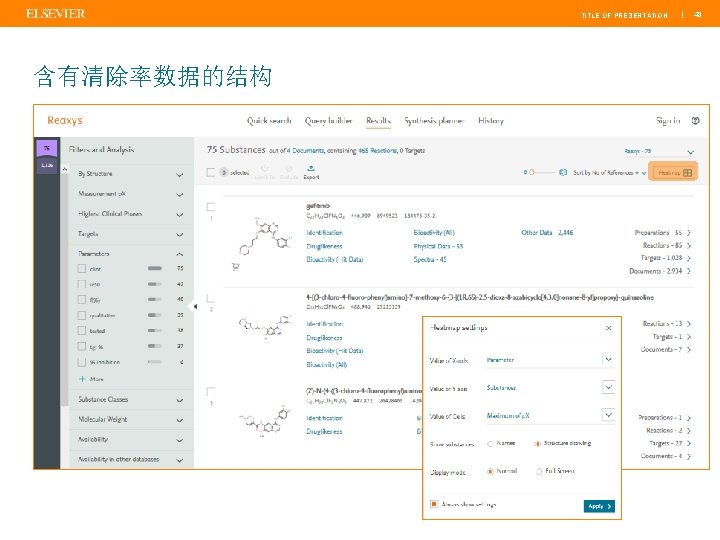Tick the qualitative parameter checkbox

coord(82,315)
